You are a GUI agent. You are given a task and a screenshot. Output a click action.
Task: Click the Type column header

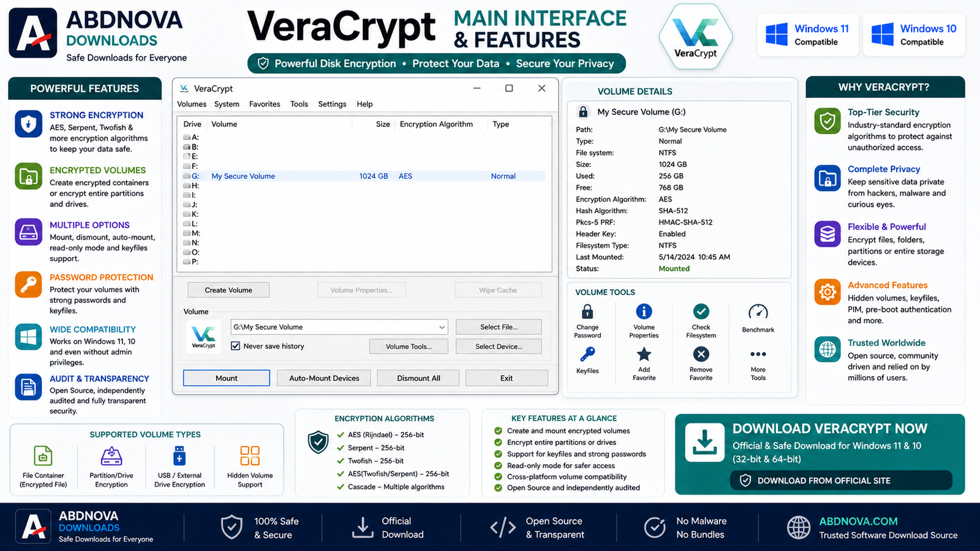500,124
